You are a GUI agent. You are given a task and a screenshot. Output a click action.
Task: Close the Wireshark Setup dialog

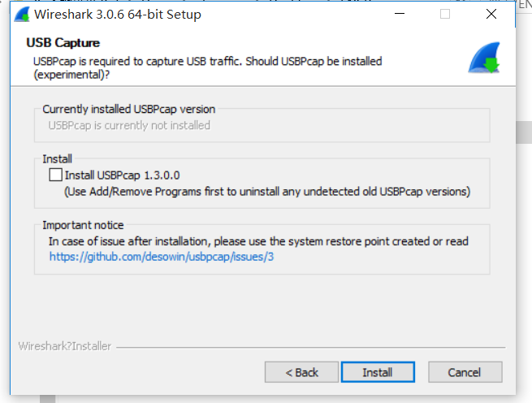pos(491,15)
